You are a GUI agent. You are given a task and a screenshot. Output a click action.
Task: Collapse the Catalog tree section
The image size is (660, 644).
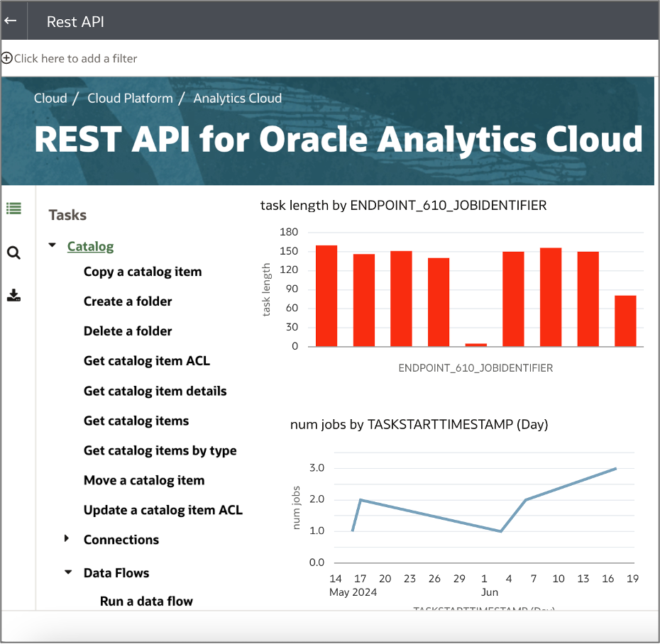[51, 244]
